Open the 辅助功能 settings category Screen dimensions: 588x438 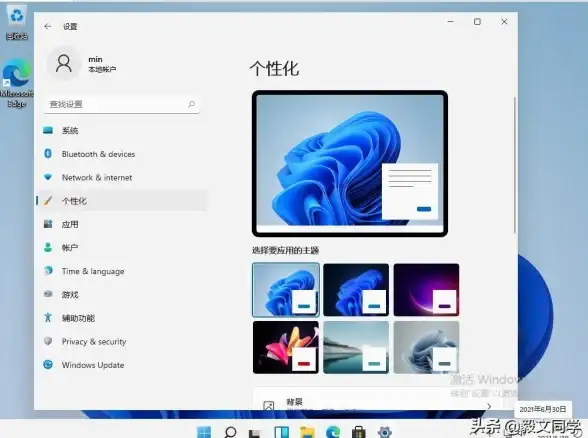pyautogui.click(x=122, y=318)
